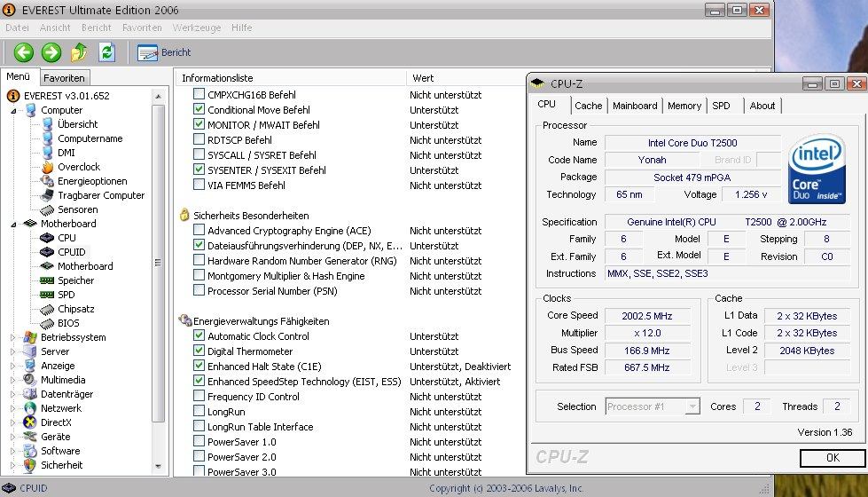Click OK in CPU-Z window

[x=833, y=458]
